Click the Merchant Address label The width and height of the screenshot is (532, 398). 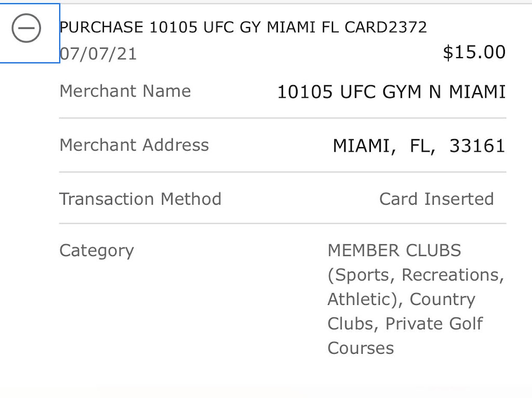[134, 145]
